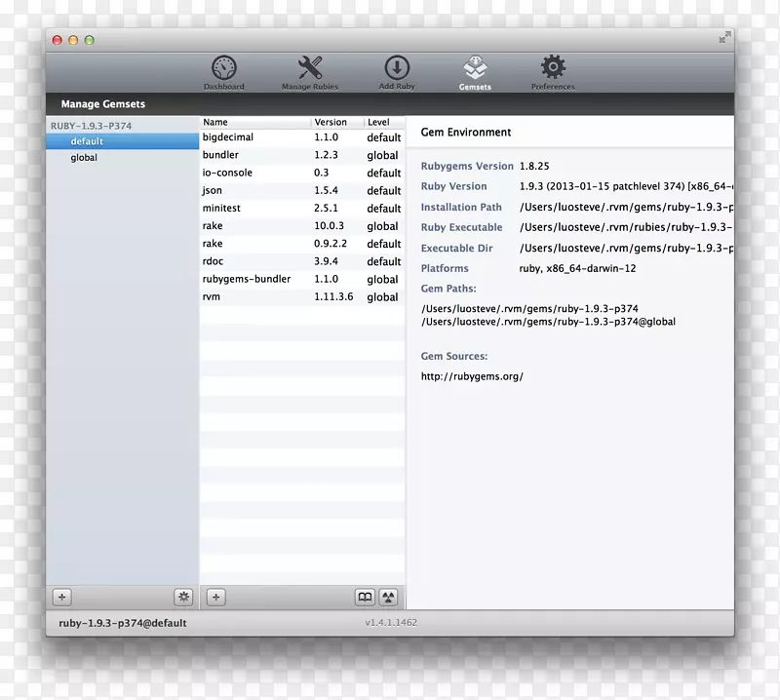Click the radioactive uninstall gem button
Screen dimensions: 780x700
tap(388, 597)
